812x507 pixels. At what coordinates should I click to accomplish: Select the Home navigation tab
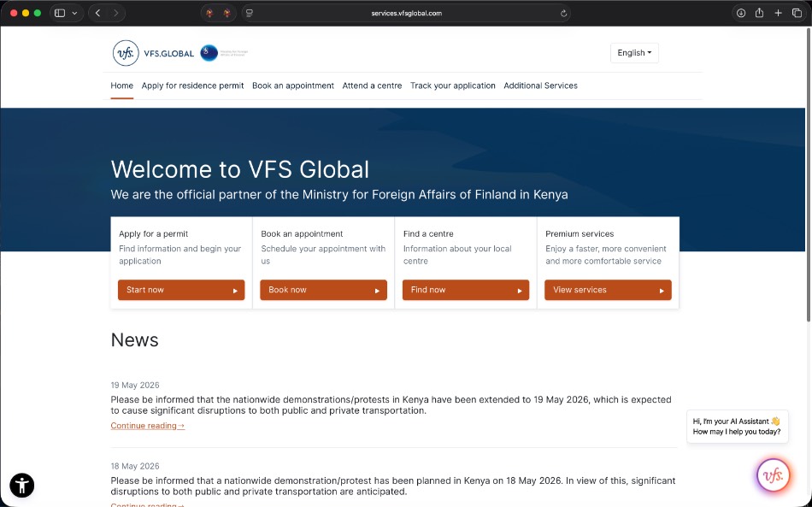click(x=121, y=86)
